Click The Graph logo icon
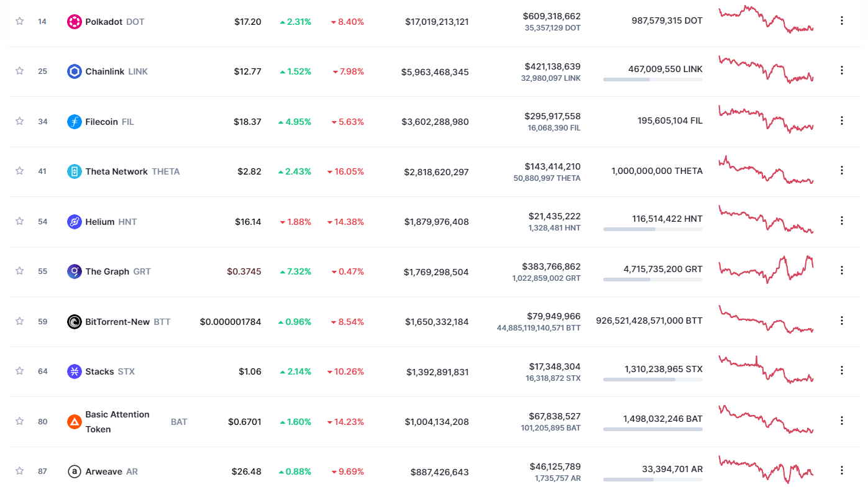The width and height of the screenshot is (868, 492). (x=75, y=271)
